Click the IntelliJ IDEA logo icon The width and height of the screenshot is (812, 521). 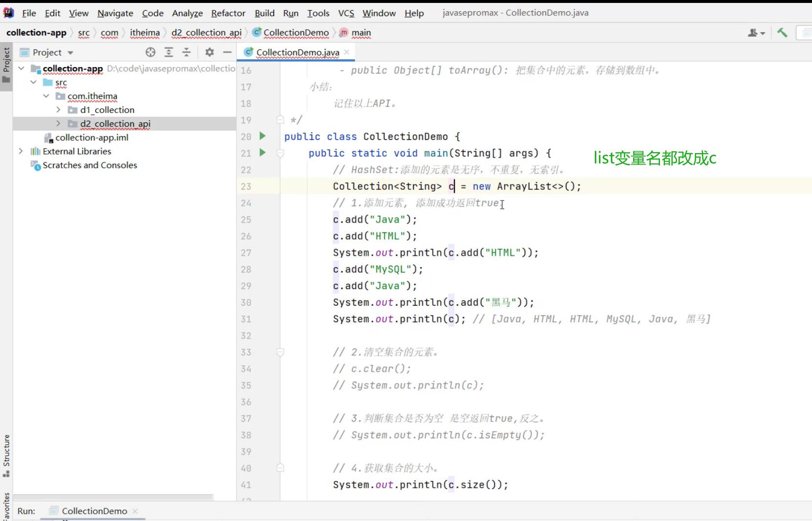[8, 13]
